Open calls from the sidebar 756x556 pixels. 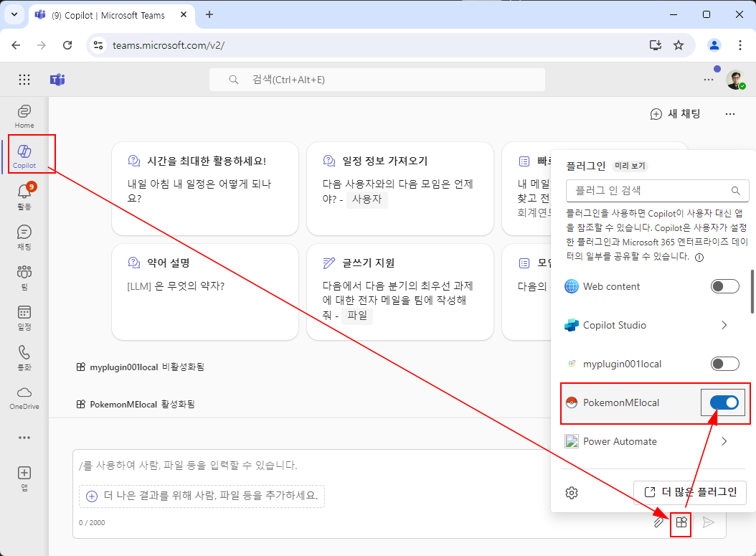pos(24,357)
